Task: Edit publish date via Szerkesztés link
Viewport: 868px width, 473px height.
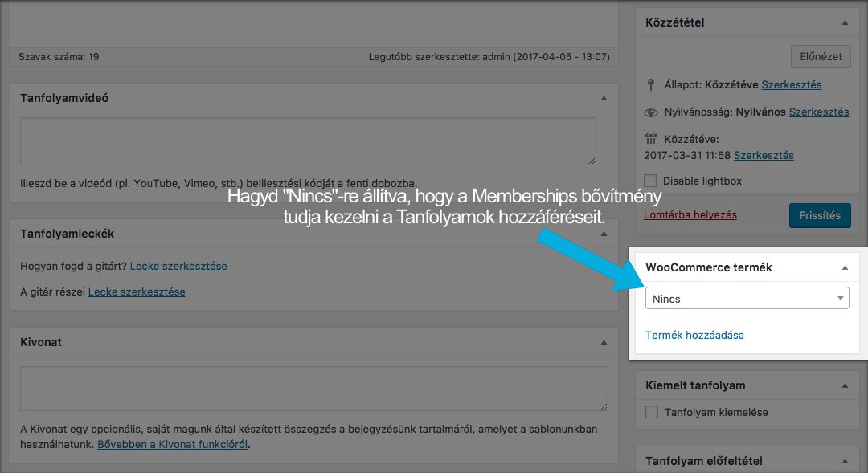Action: click(x=764, y=156)
